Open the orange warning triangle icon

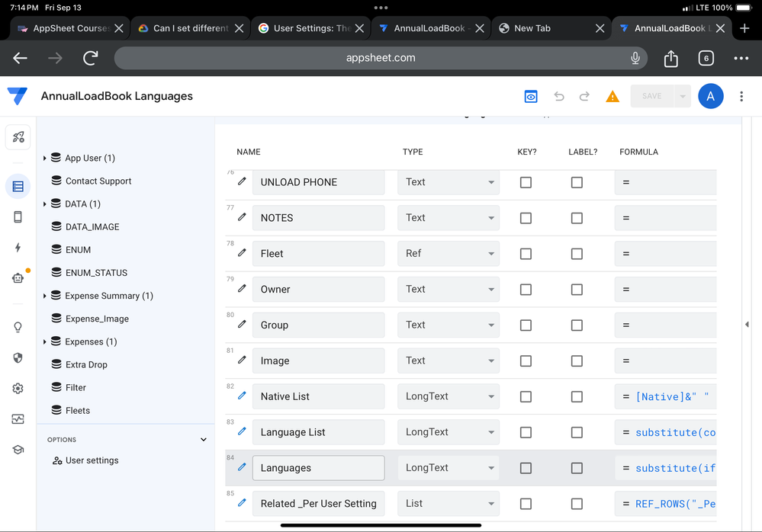pyautogui.click(x=612, y=97)
